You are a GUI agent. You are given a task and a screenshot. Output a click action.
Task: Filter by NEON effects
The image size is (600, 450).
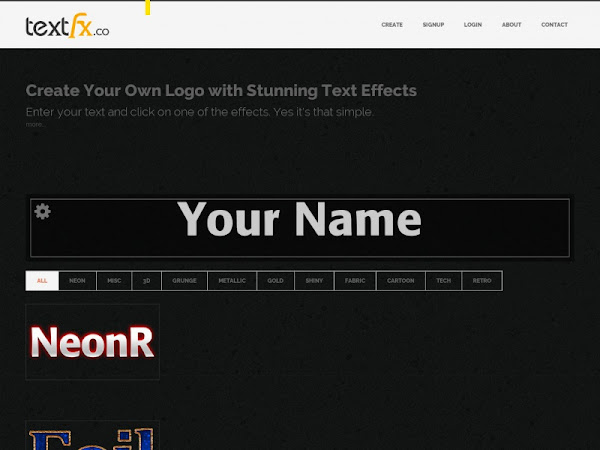pos(77,280)
